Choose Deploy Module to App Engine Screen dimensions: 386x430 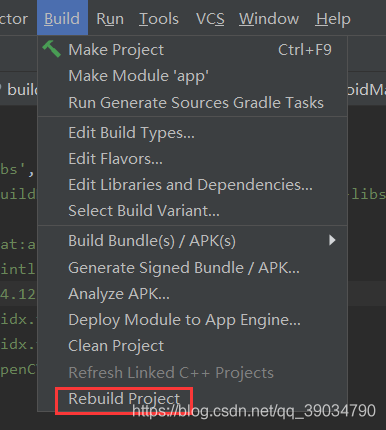pyautogui.click(x=192, y=320)
